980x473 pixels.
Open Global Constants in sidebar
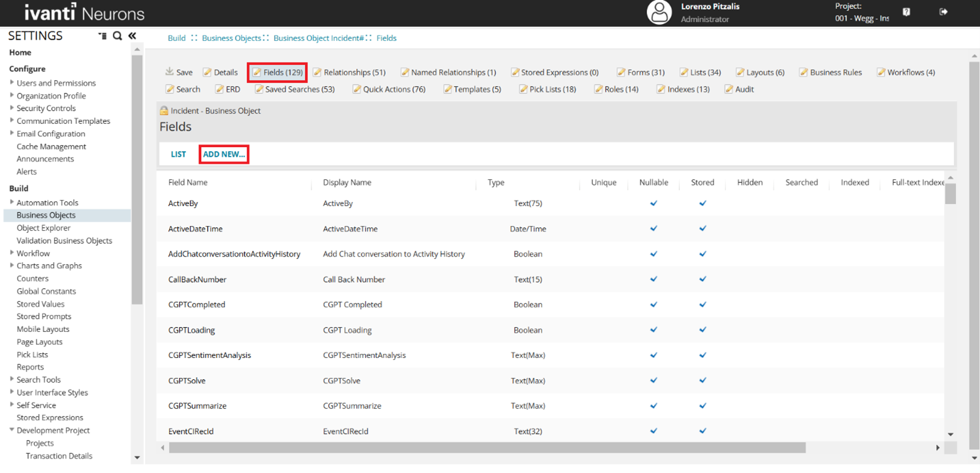pyautogui.click(x=46, y=291)
